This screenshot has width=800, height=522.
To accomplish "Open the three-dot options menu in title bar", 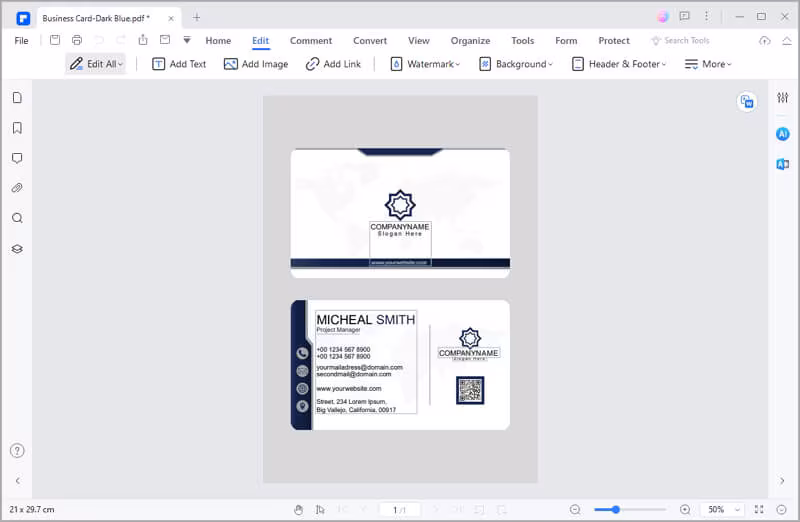I will 707,16.
